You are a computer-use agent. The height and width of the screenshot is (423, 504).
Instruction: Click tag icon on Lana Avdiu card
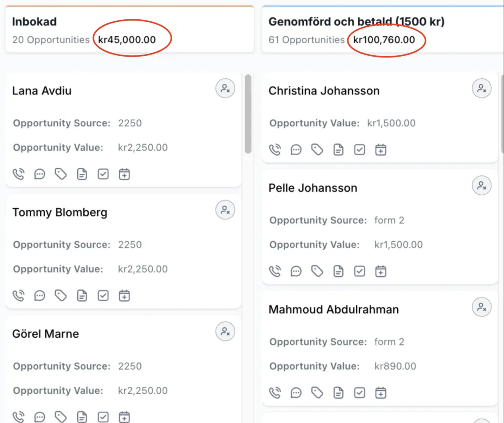61,174
